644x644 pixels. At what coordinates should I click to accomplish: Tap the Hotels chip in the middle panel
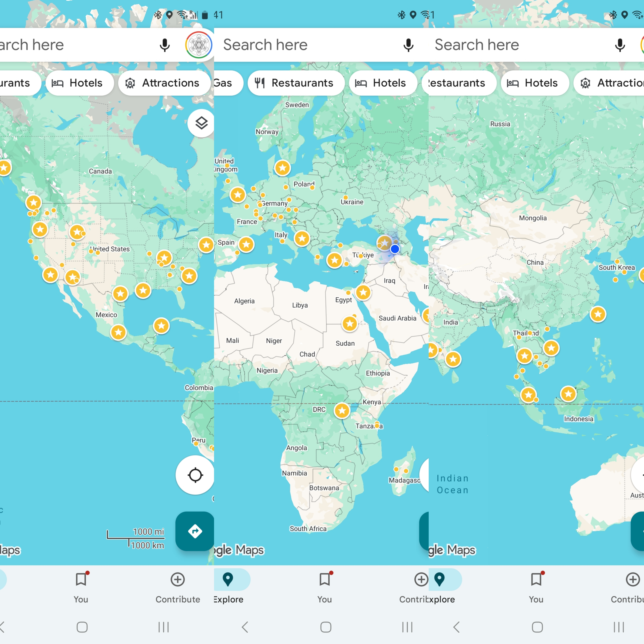pos(383,83)
